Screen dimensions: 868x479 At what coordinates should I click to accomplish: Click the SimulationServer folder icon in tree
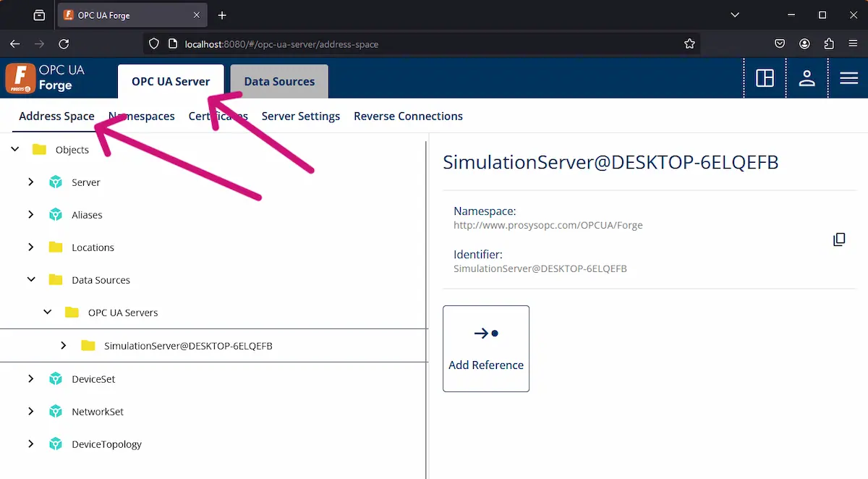(88, 346)
